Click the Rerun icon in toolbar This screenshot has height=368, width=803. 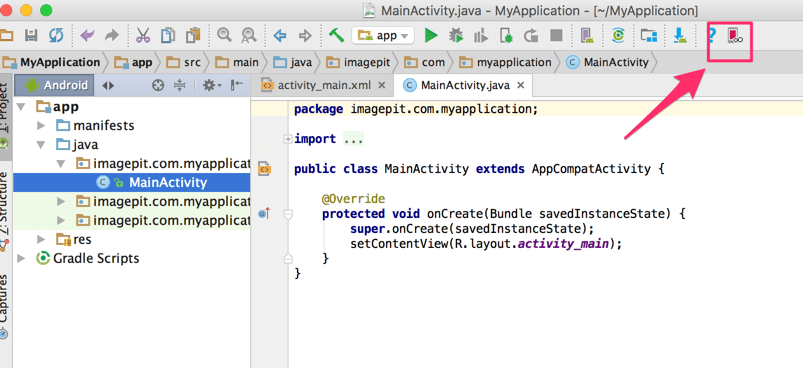coord(531,35)
